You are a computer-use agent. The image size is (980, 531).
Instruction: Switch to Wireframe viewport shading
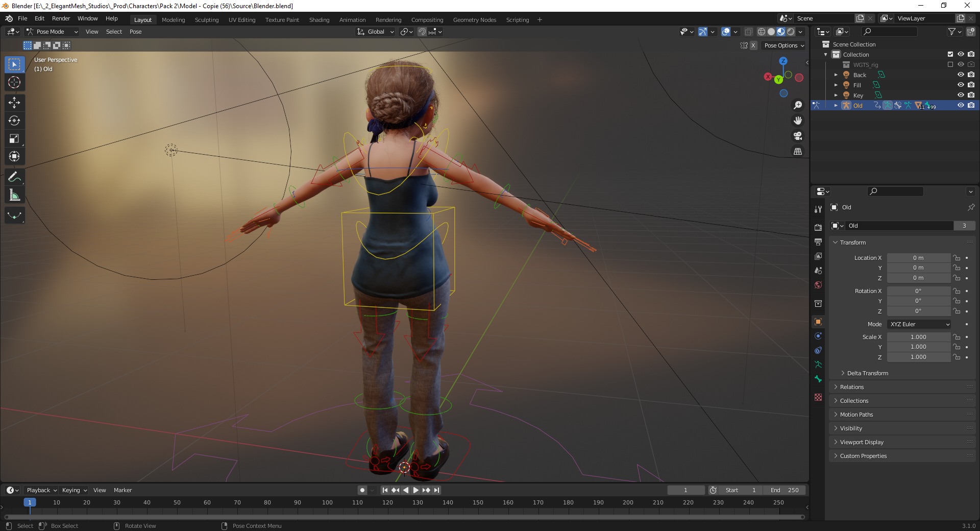pyautogui.click(x=762, y=32)
